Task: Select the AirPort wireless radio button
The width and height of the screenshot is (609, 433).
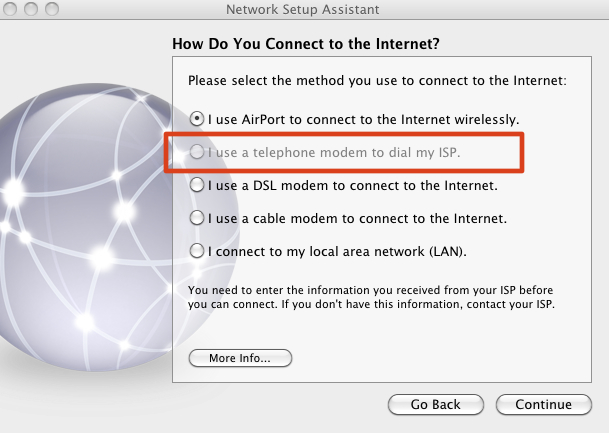Action: tap(197, 119)
